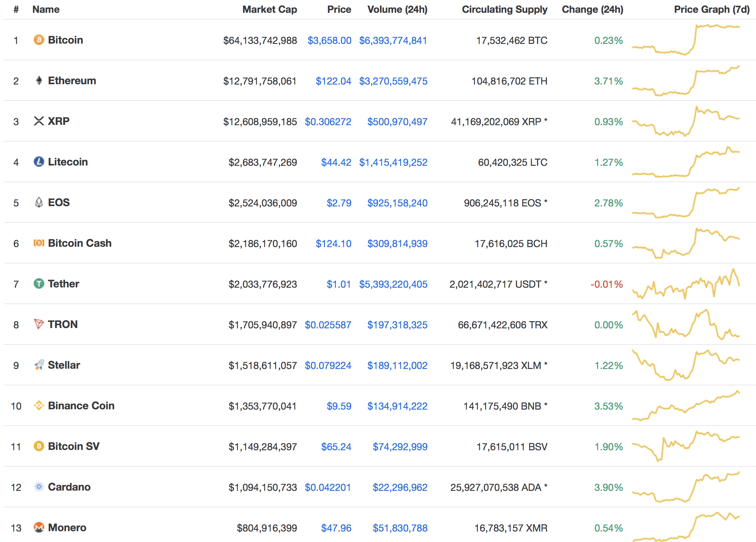Open TRON 7-day price graph
Screen dimensions: 756x542
686,324
